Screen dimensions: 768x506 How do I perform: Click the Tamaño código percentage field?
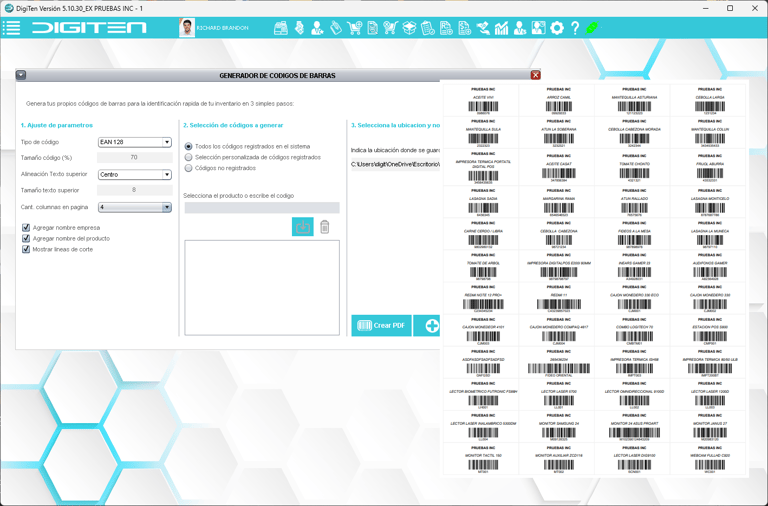(x=135, y=157)
